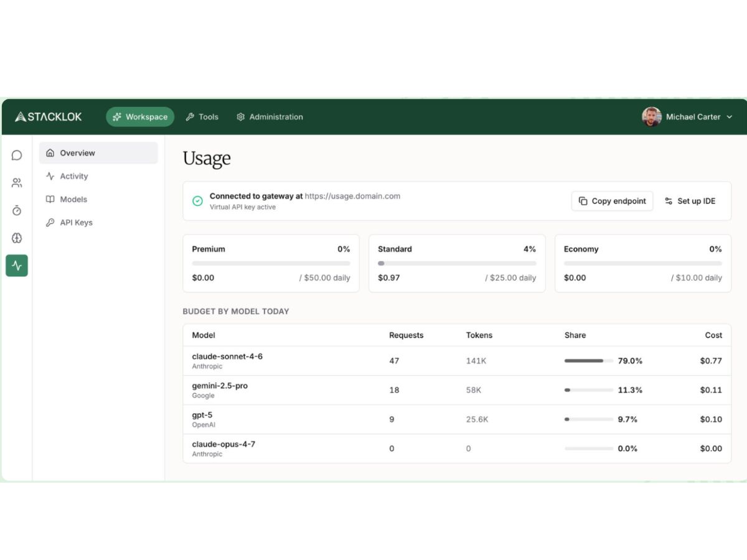The height and width of the screenshot is (560, 747).
Task: Click the Set up IDE button
Action: tap(690, 201)
